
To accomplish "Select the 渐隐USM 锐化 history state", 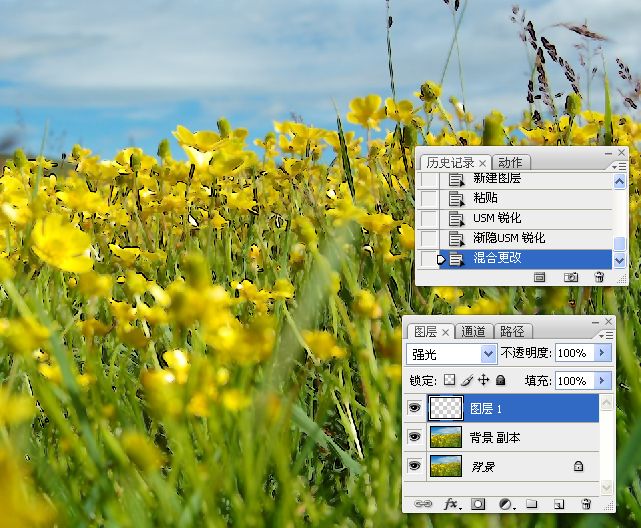I will 525,238.
